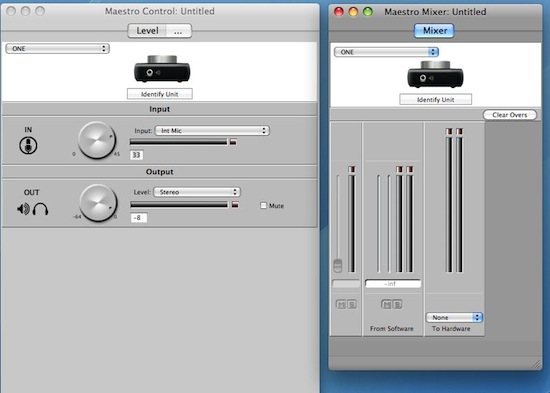Open the ONE device dropdown in Maestro Mixer
The height and width of the screenshot is (393, 550).
pos(386,52)
